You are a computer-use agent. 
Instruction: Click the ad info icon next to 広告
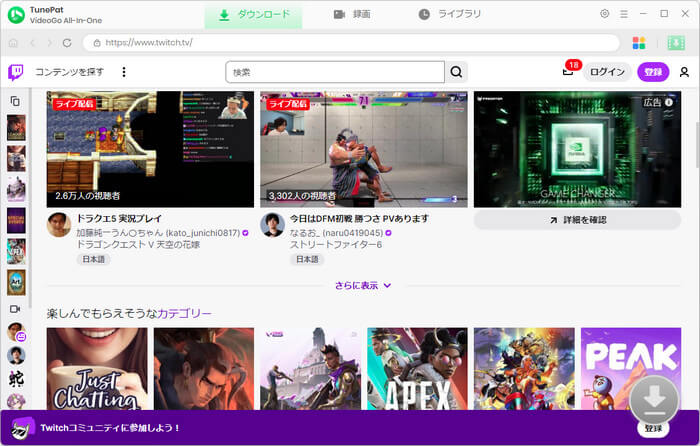click(x=669, y=102)
